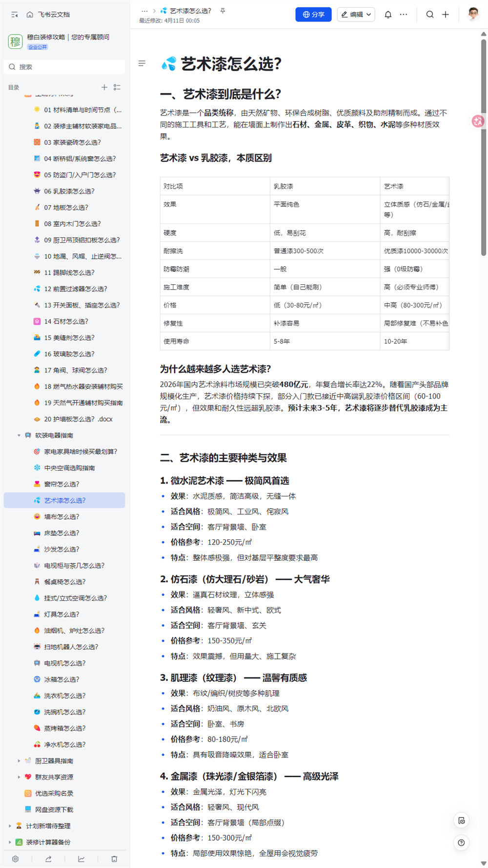Click the 穆 knowledge base avatar icon
Viewport: 488px width, 868px height.
pyautogui.click(x=16, y=42)
